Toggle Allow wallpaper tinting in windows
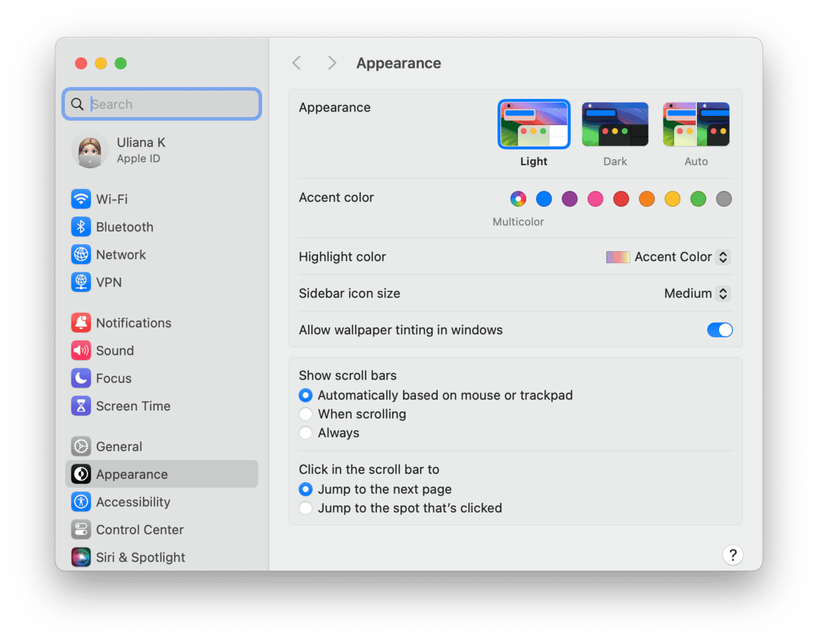Screen dimensions: 818x644 click(x=719, y=330)
